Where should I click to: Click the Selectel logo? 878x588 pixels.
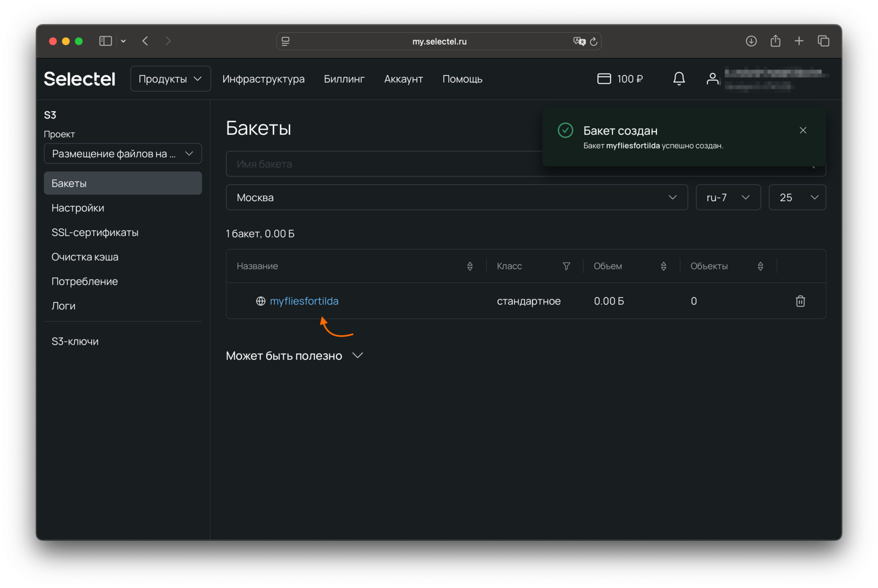pyautogui.click(x=79, y=79)
